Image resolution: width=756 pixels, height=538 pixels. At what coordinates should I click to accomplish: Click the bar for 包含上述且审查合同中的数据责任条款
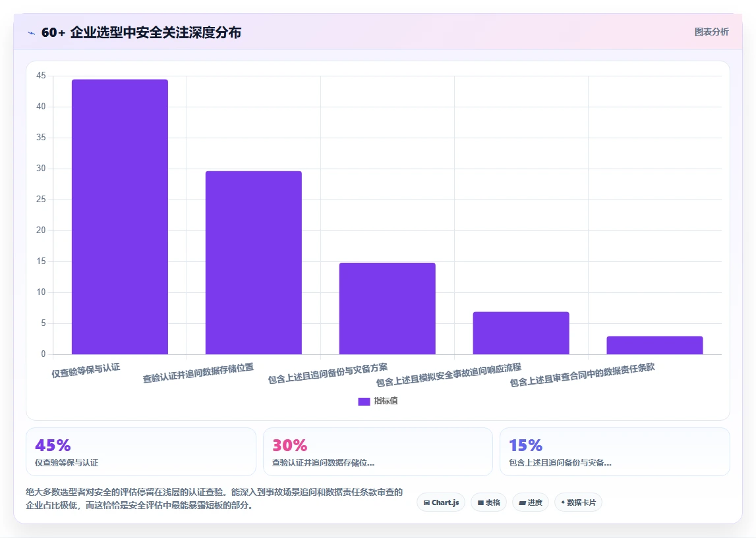pyautogui.click(x=654, y=345)
